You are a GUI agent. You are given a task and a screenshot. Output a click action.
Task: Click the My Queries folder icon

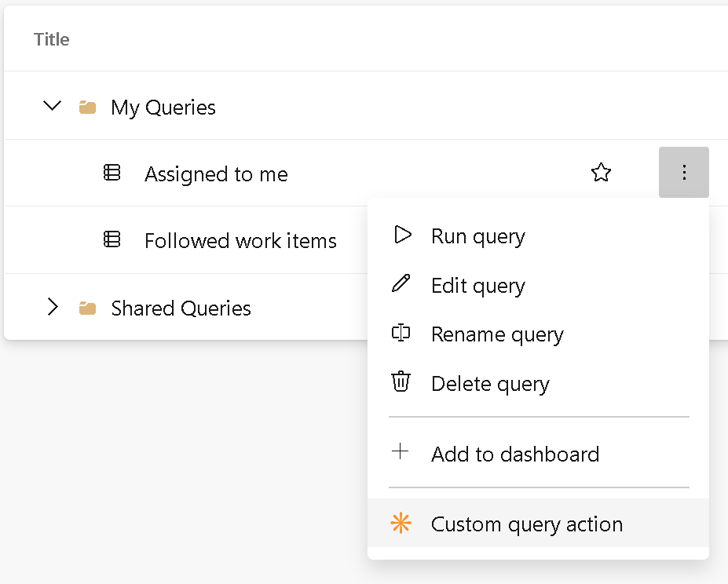(88, 106)
